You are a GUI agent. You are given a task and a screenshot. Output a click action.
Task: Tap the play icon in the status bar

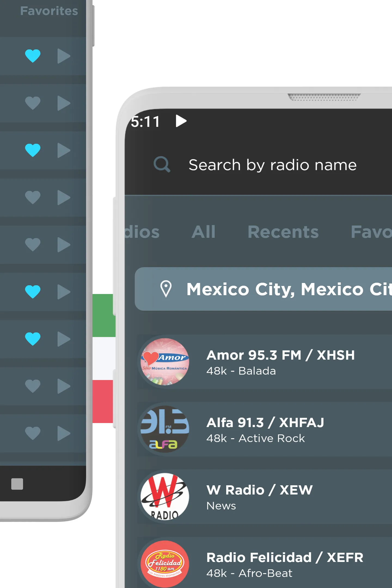coord(181,121)
